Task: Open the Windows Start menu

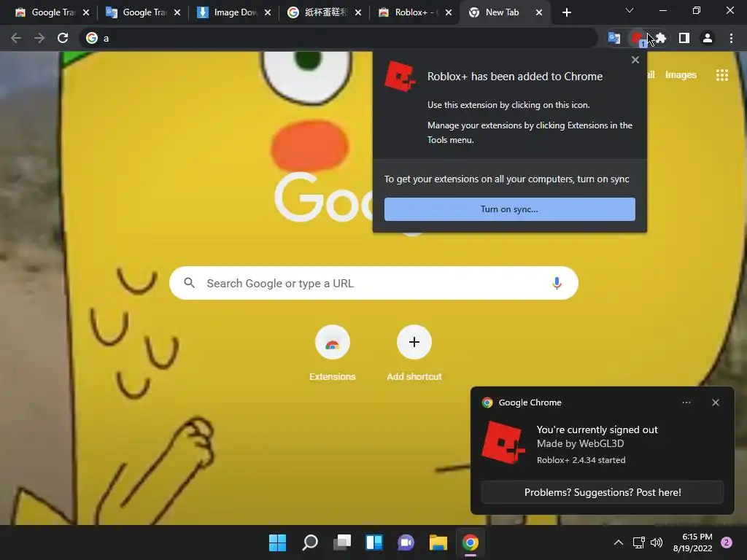Action: coord(277,542)
